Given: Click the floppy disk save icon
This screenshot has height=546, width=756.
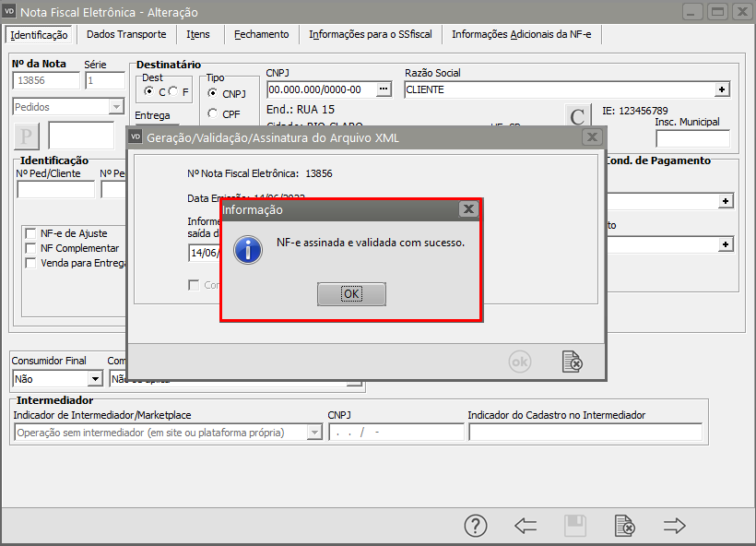Looking at the screenshot, I should point(575,526).
